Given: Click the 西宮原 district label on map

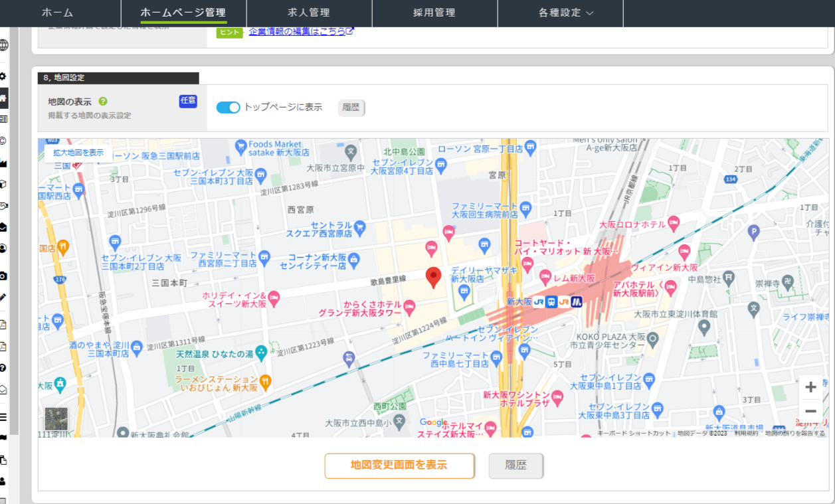Looking at the screenshot, I should (300, 210).
